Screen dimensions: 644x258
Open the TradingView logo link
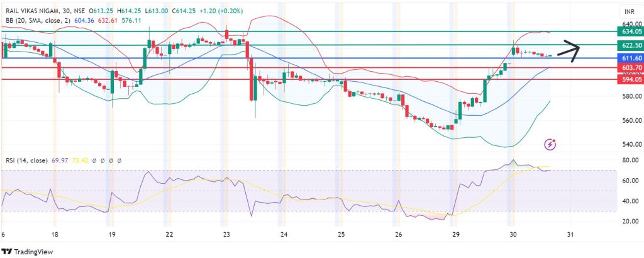[x=28, y=252]
